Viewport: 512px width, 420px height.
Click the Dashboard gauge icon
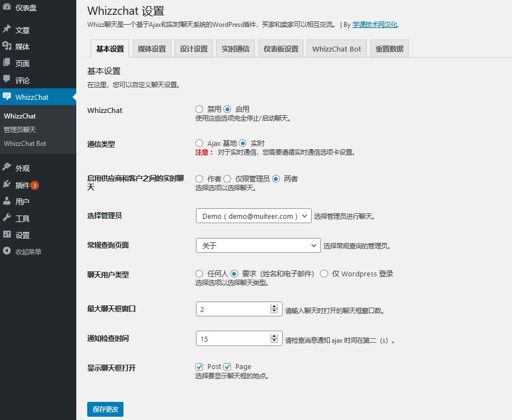(x=7, y=7)
